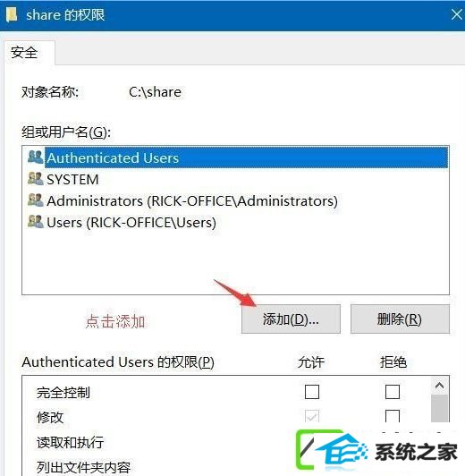
Task: Select Administrators (RICK-OFFICE\Administrators) entry
Action: pyautogui.click(x=192, y=201)
